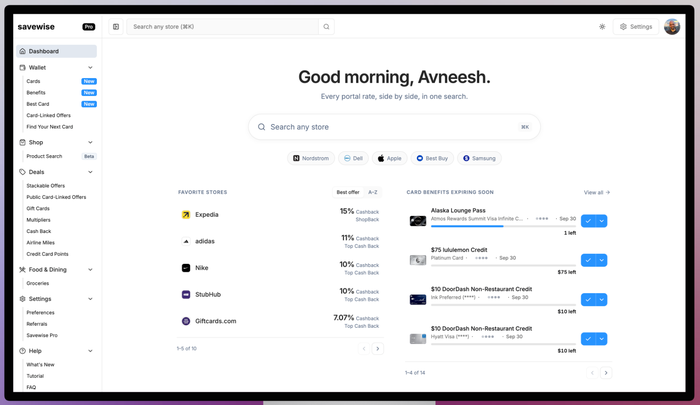Click the magnifier icon in top search bar
The height and width of the screenshot is (405, 700).
pyautogui.click(x=326, y=27)
